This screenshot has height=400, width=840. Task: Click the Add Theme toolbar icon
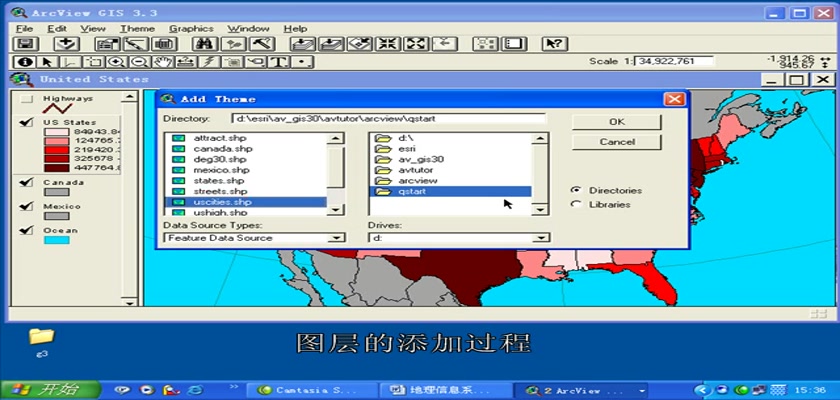67,44
